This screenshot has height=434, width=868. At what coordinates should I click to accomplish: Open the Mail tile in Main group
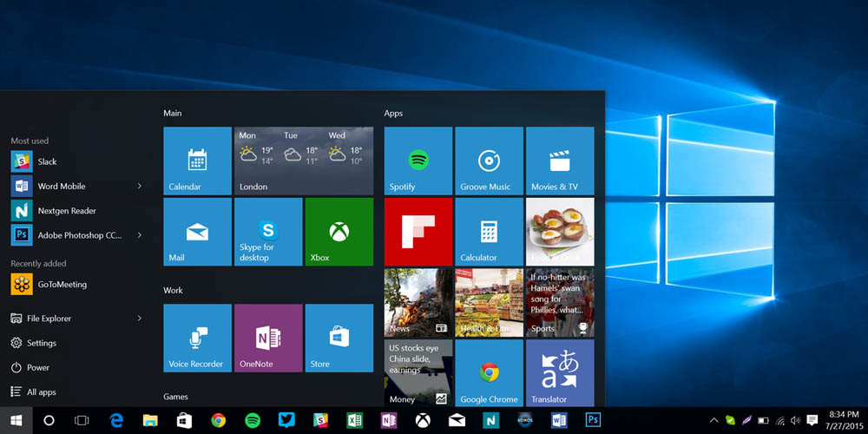point(197,232)
